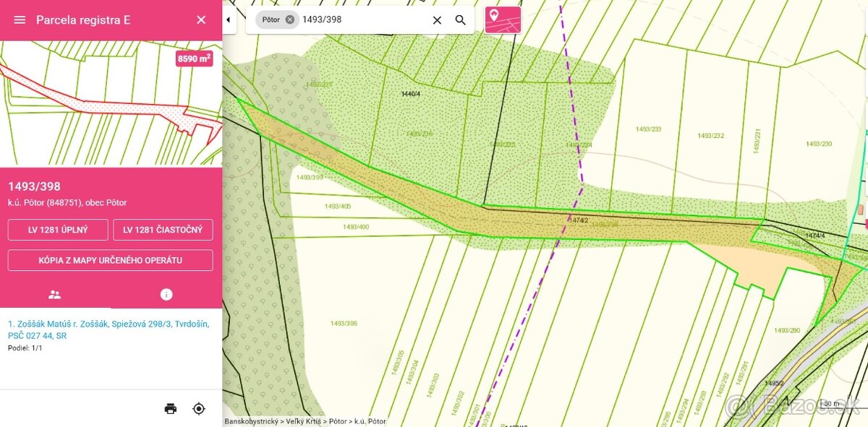868x427 pixels.
Task: Click the parcel preview thumbnail
Action: pyautogui.click(x=111, y=104)
